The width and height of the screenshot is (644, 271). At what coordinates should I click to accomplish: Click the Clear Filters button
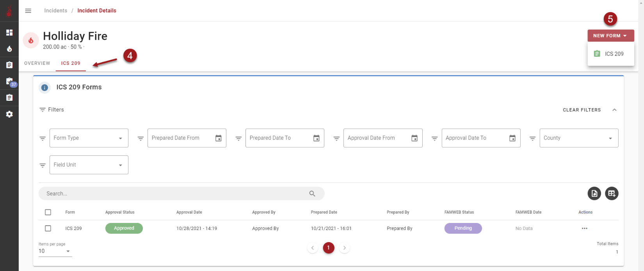pos(582,110)
